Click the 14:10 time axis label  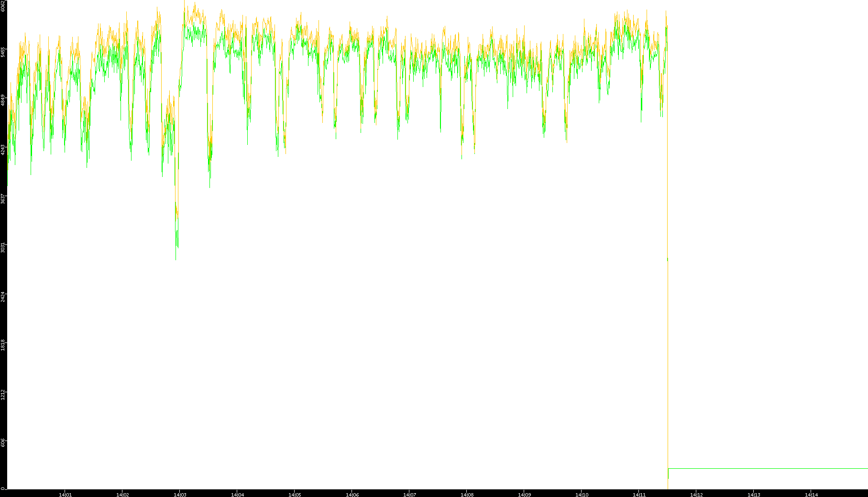pyautogui.click(x=582, y=495)
